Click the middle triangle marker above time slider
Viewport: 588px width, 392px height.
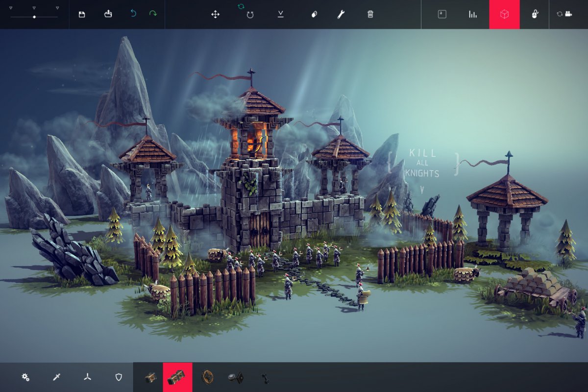[34, 8]
